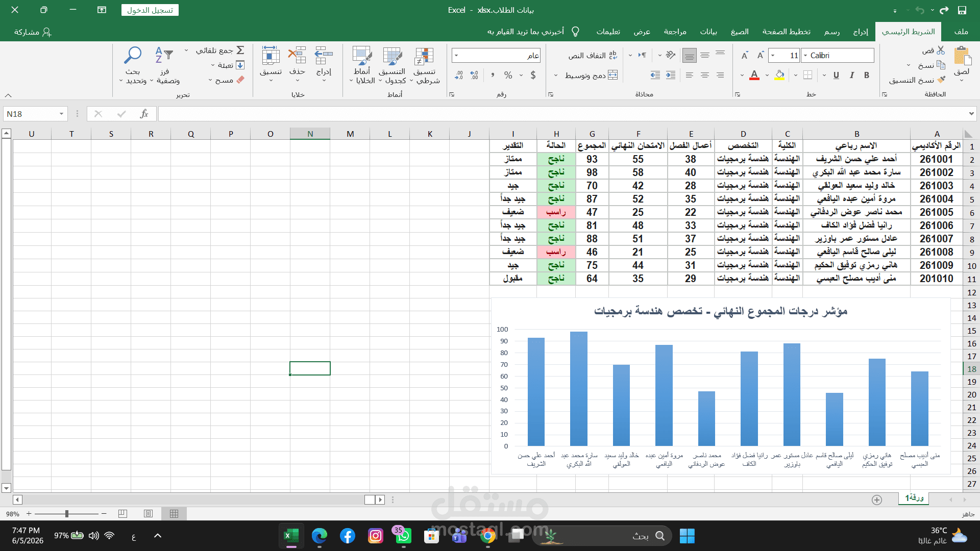Click the Cut (قص) scissors icon
The height and width of the screenshot is (551, 980).
(941, 50)
